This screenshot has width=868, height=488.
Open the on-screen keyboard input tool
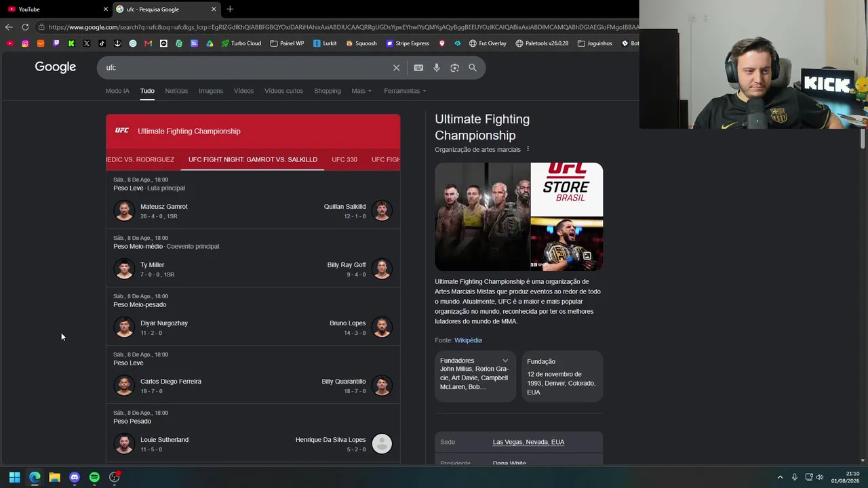(418, 68)
